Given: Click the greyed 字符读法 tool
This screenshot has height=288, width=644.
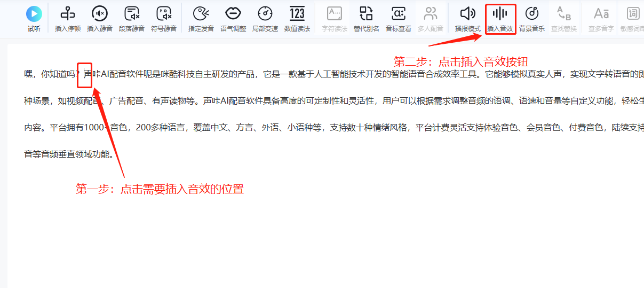Looking at the screenshot, I should (x=335, y=19).
